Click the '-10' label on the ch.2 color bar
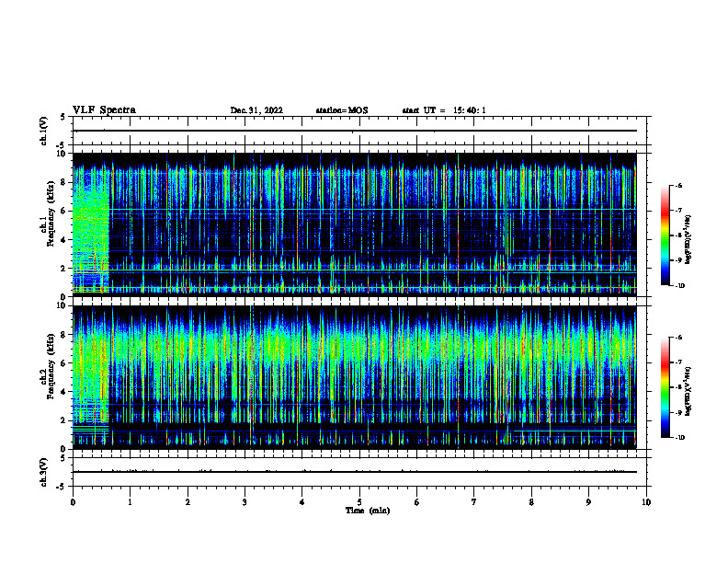 click(678, 437)
